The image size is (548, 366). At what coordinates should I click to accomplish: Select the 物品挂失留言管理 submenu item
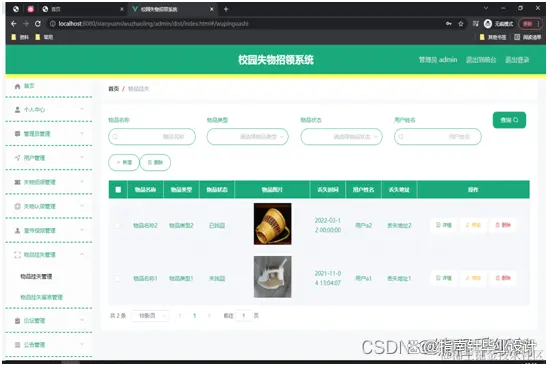[x=41, y=297]
